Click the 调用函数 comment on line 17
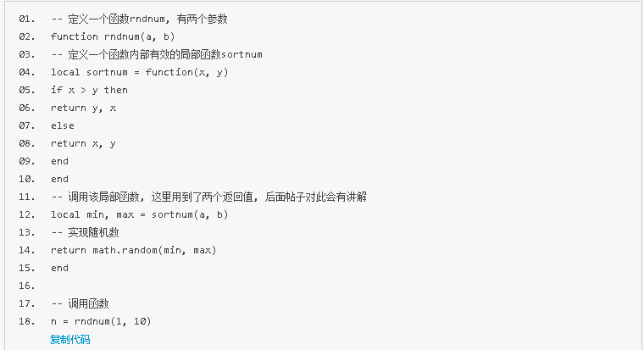The width and height of the screenshot is (644, 350). click(80, 303)
